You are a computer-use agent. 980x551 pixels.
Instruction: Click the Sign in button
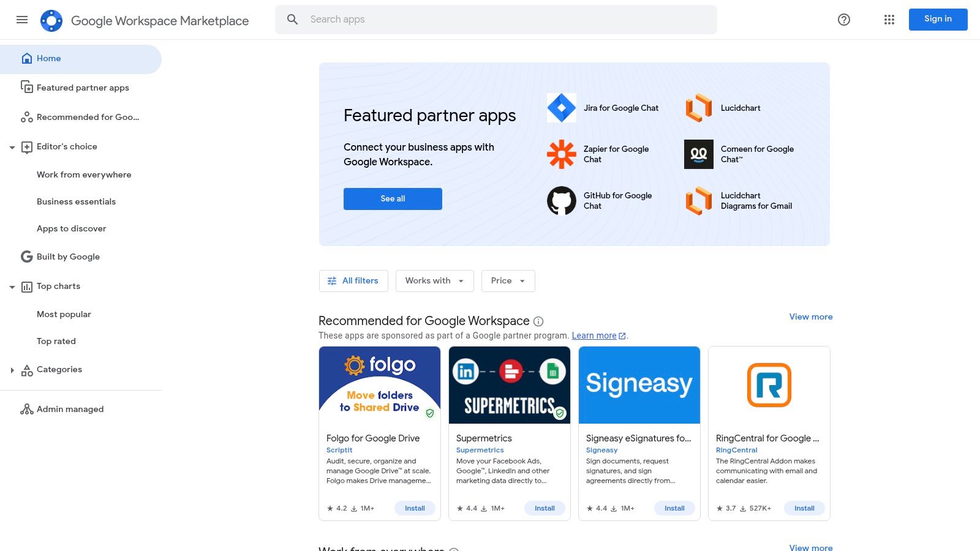[938, 20]
